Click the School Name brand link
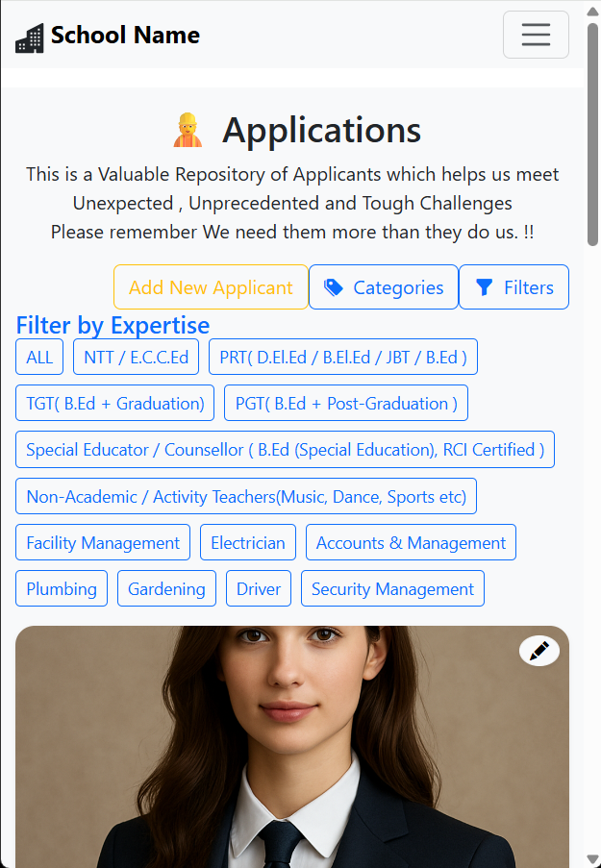Viewport: 601px width, 868px height. [125, 36]
